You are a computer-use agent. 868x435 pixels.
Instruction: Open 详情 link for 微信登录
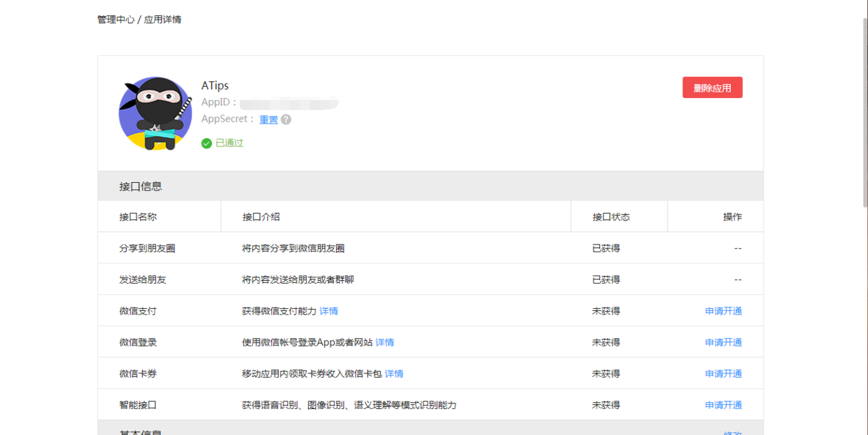(385, 343)
